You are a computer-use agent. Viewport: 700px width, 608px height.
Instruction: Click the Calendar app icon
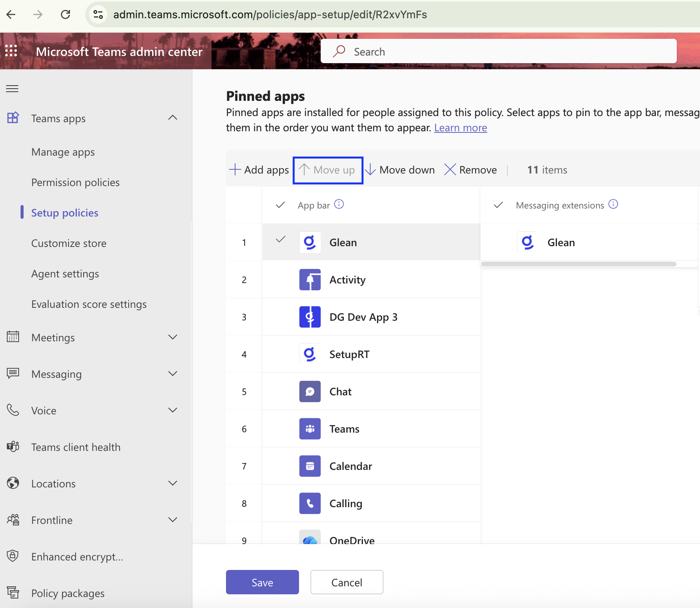point(310,466)
